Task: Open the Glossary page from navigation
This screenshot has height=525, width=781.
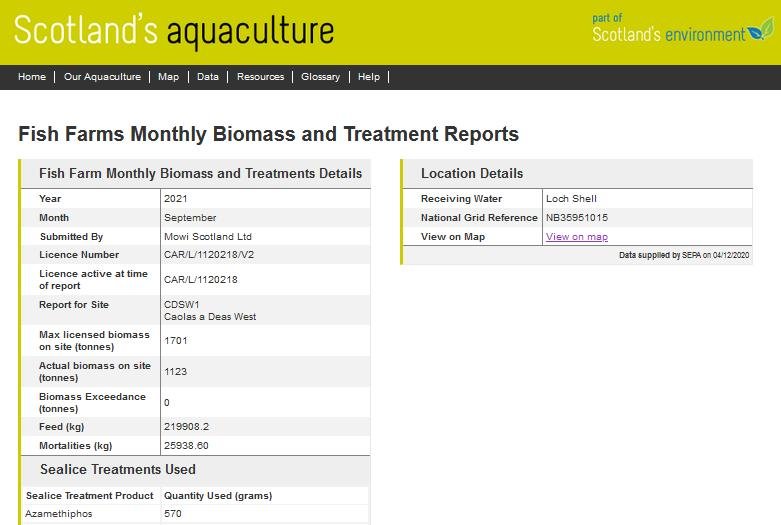Action: [320, 77]
